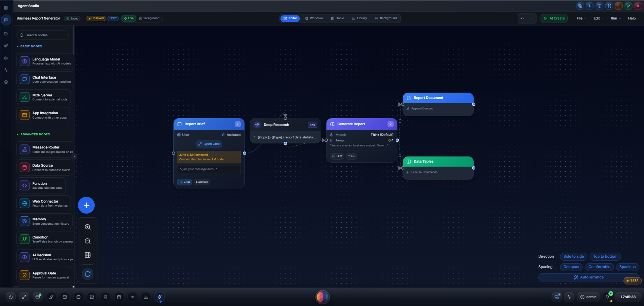Select Side to side direction
Image resolution: width=644 pixels, height=306 pixels.
click(573, 257)
